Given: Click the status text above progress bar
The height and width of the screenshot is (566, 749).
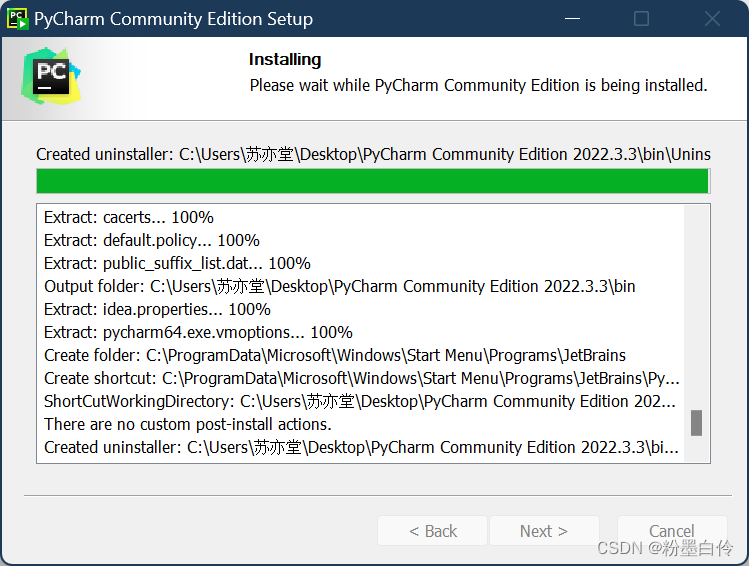Looking at the screenshot, I should 373,154.
